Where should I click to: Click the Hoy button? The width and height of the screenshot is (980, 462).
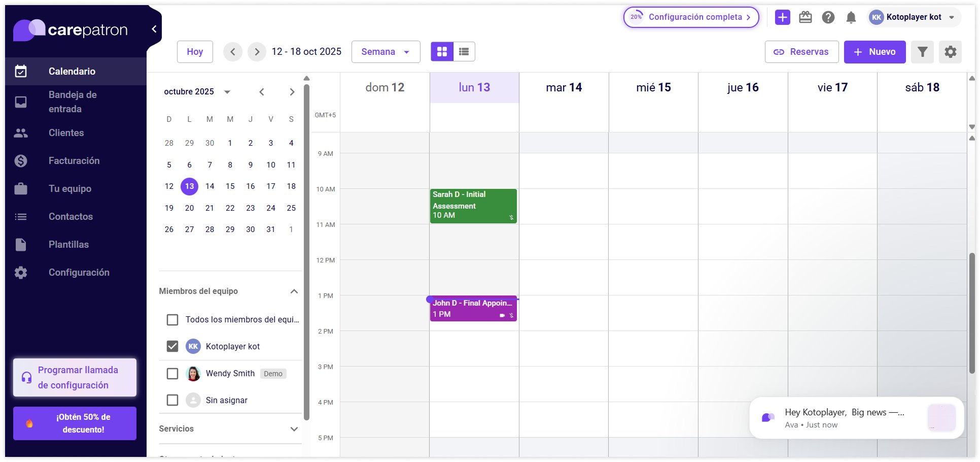[195, 52]
